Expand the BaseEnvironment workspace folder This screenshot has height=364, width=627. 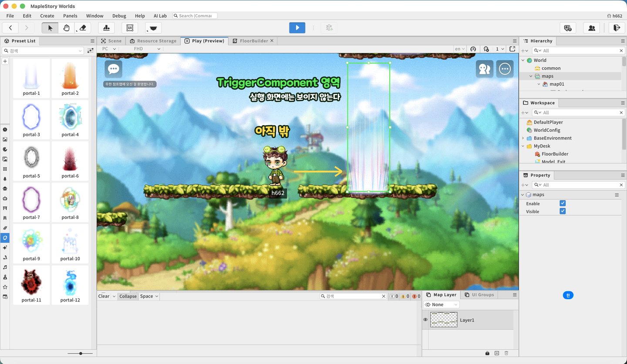pyautogui.click(x=523, y=138)
